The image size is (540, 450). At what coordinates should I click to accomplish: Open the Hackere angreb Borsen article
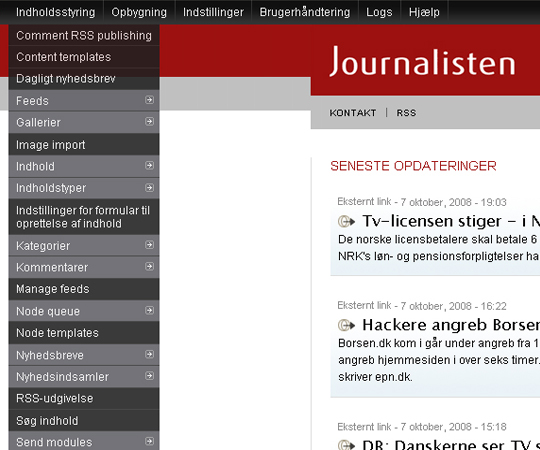click(451, 325)
